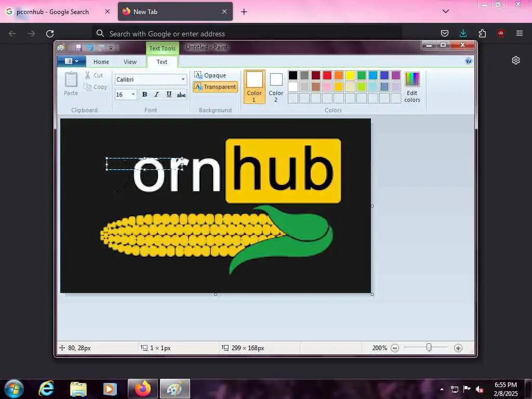This screenshot has width=532, height=399.
Task: Pick the pink color swatch
Action: pos(327,87)
